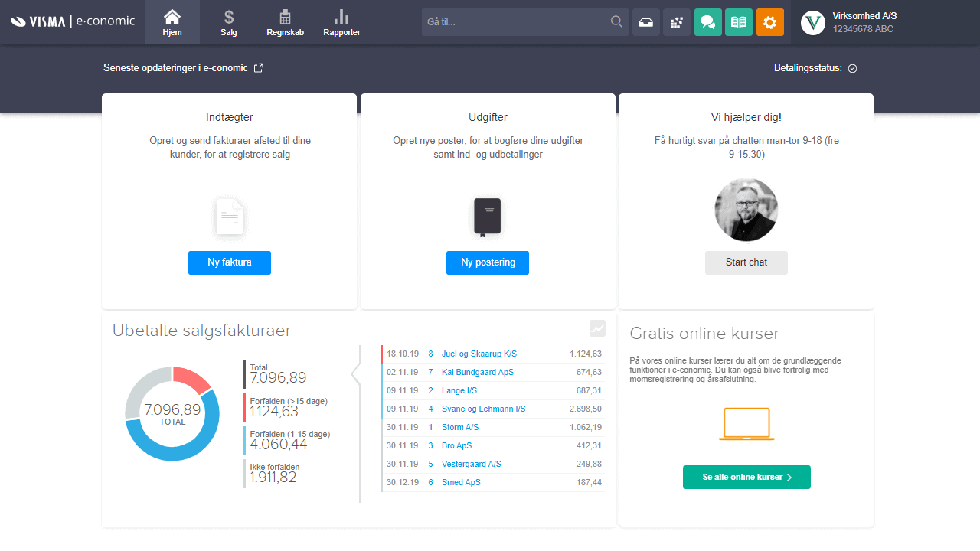980x551 pixels.
Task: Open customer Lange I/S
Action: coord(459,390)
